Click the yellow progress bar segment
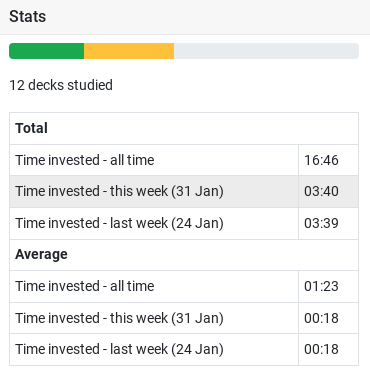 129,51
